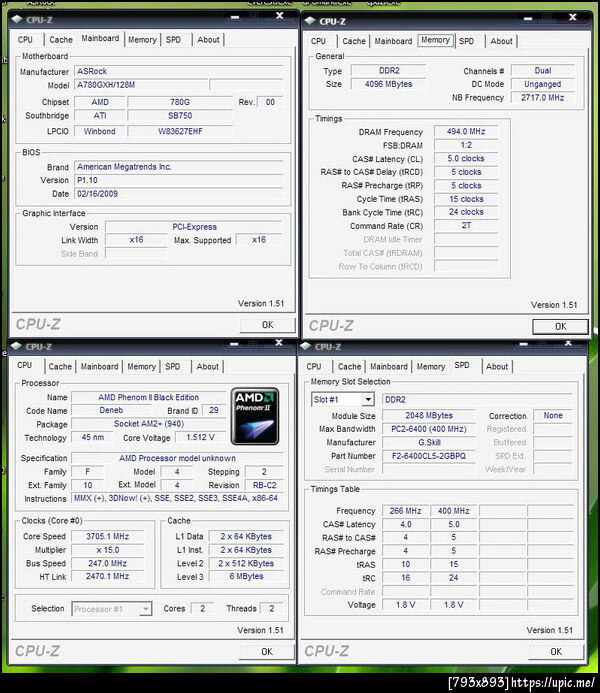
Task: Click the AMD Phenom II Black Edition name
Action: pos(148,397)
